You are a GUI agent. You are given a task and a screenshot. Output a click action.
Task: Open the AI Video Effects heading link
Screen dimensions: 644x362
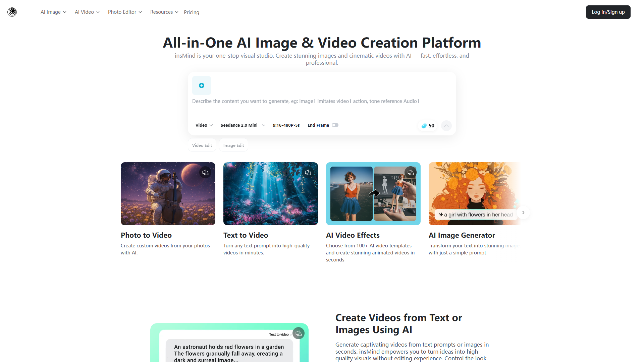(x=353, y=235)
